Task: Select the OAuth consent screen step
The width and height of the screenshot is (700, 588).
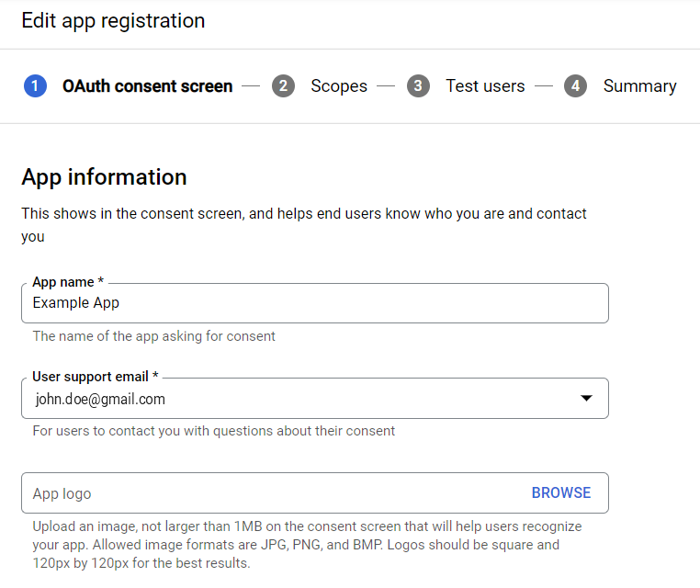Action: pos(147,86)
